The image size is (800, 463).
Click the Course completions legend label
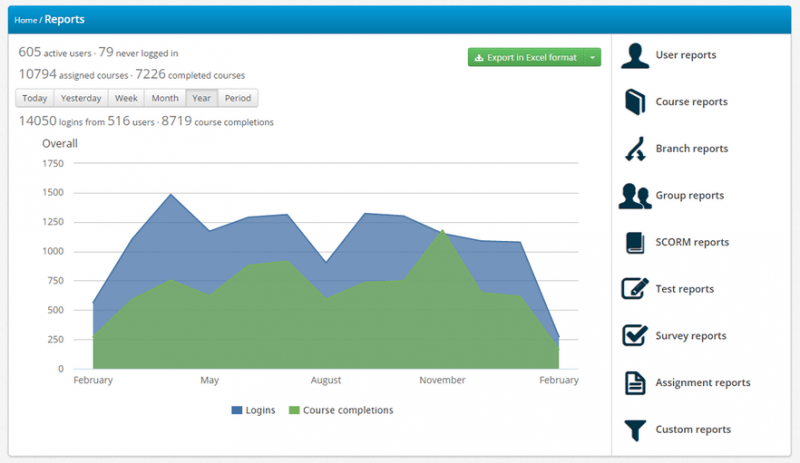348,410
